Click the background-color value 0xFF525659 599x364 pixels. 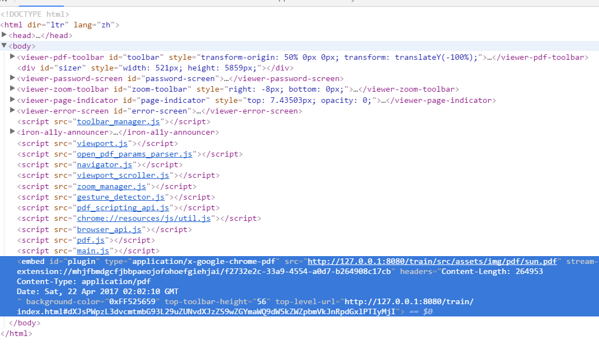click(132, 301)
